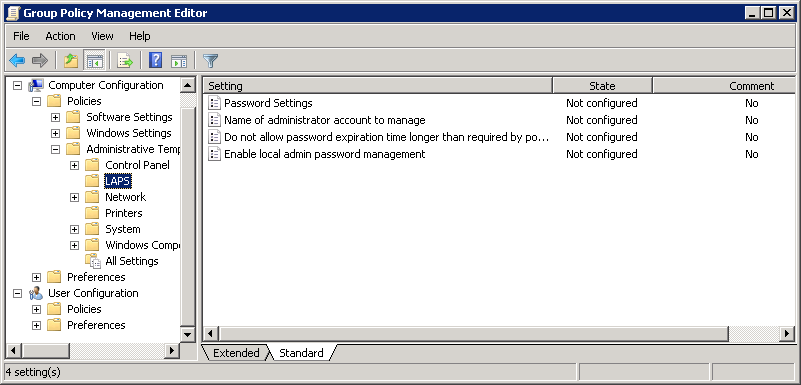Sort by the State column header
This screenshot has height=385, width=801.
602,86
